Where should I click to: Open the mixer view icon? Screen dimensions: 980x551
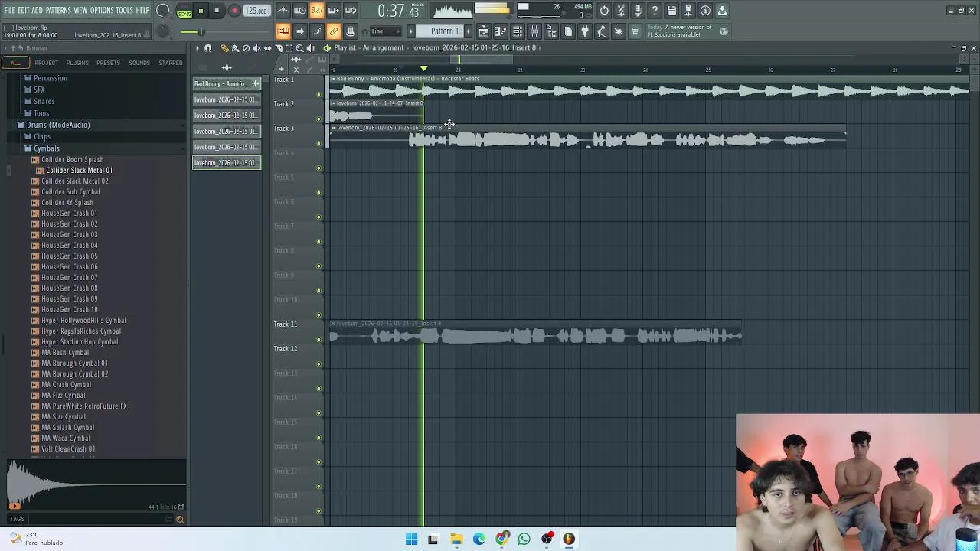(534, 31)
